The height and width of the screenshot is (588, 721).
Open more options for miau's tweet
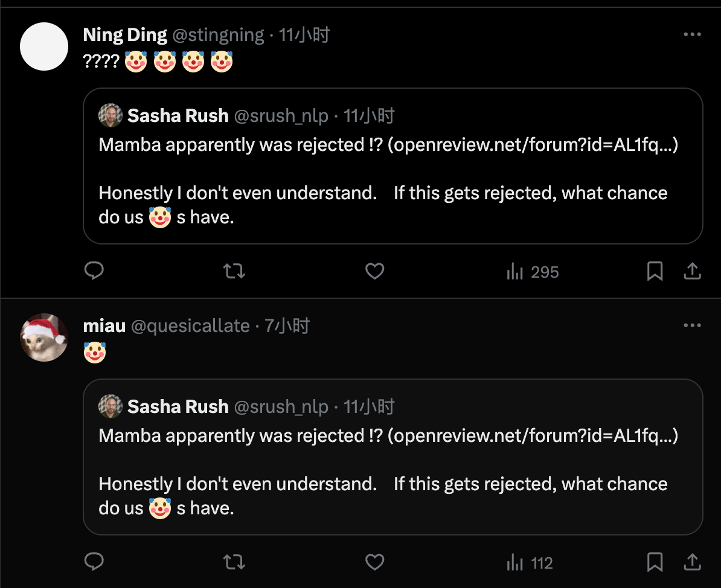click(x=692, y=326)
